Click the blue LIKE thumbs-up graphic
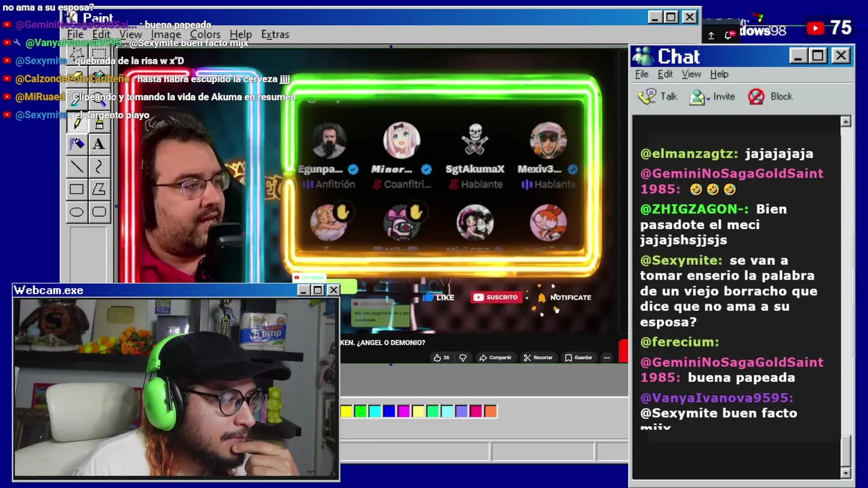The image size is (868, 488). (x=429, y=297)
